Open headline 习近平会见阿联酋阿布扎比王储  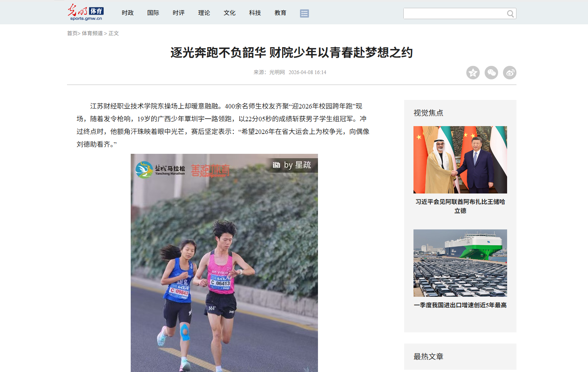(460, 206)
